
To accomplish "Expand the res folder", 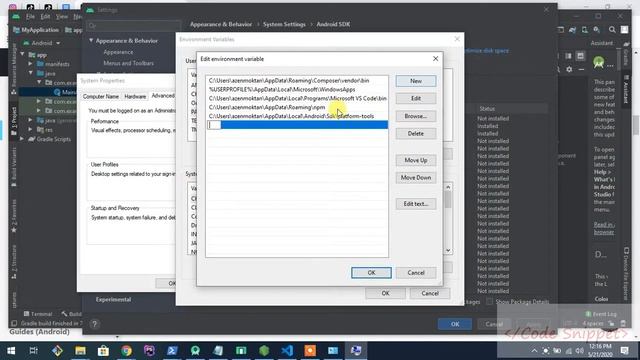I will (x=31, y=129).
